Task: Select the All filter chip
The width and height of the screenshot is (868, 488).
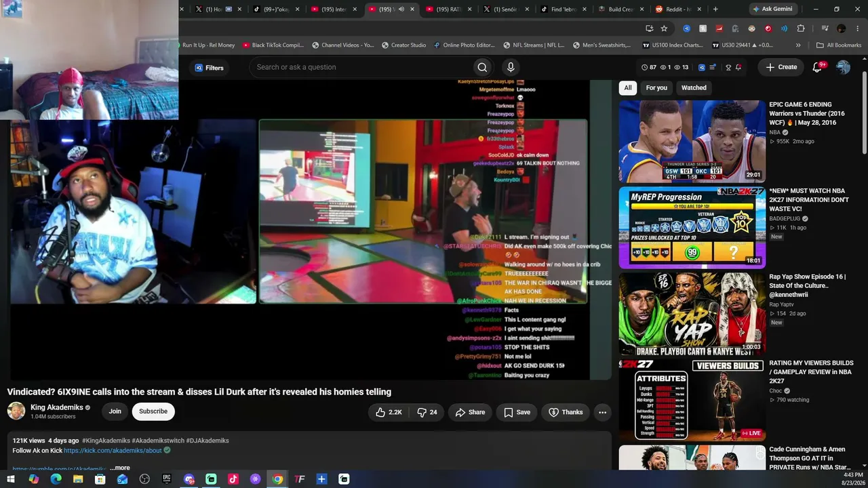Action: pyautogui.click(x=628, y=87)
